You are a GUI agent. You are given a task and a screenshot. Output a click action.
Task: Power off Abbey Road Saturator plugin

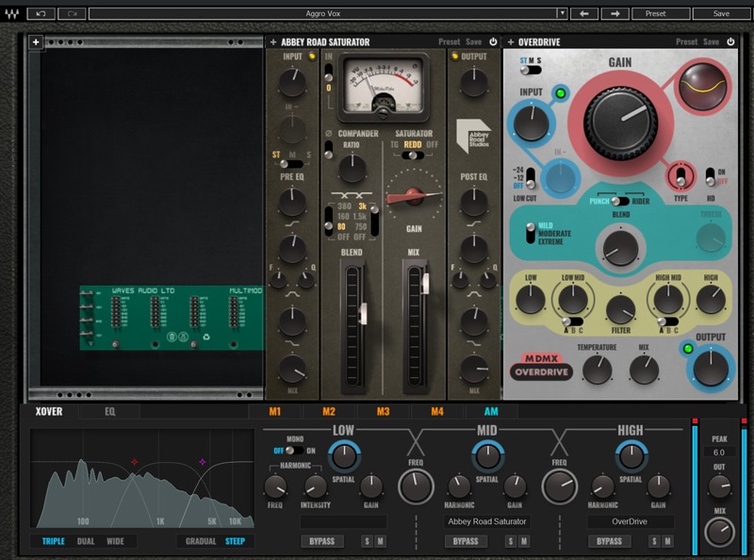[493, 41]
